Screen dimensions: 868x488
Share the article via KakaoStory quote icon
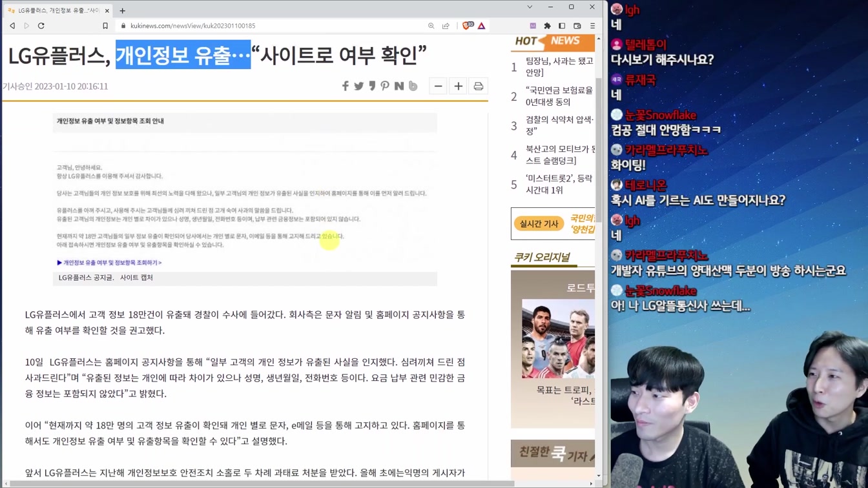pyautogui.click(x=373, y=86)
